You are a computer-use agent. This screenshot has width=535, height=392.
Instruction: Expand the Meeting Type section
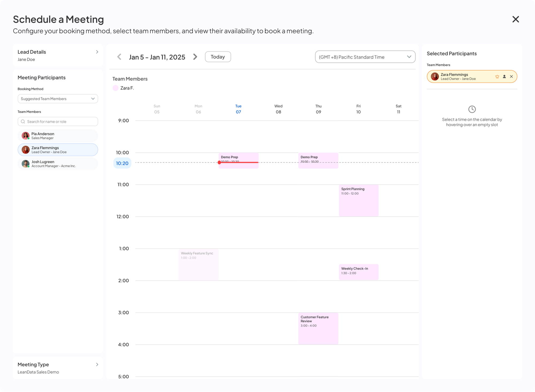click(58, 368)
